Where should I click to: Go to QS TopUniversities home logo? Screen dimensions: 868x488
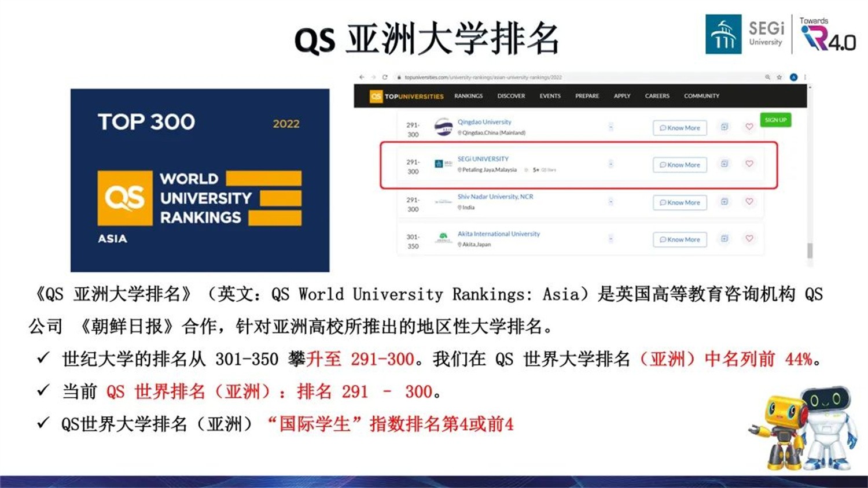click(x=407, y=96)
